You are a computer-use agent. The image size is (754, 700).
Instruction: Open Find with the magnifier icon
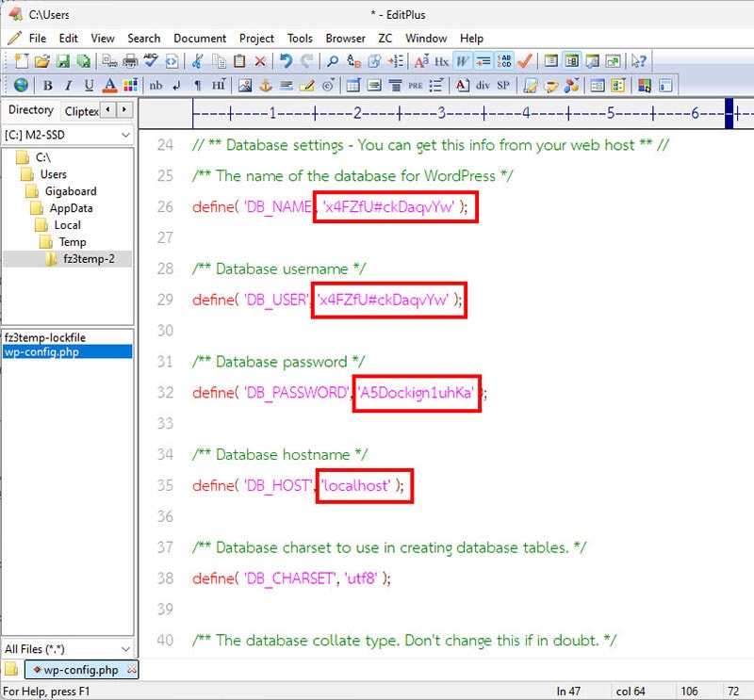tap(333, 61)
